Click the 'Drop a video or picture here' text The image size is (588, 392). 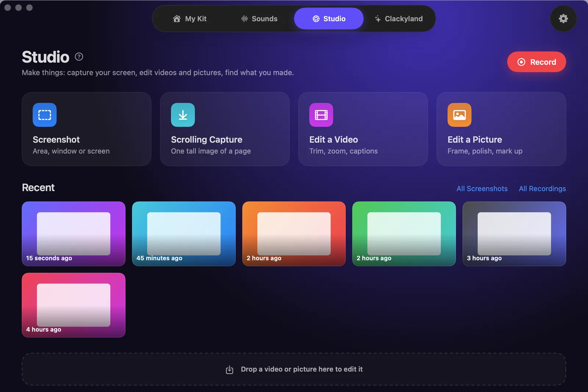(x=302, y=369)
